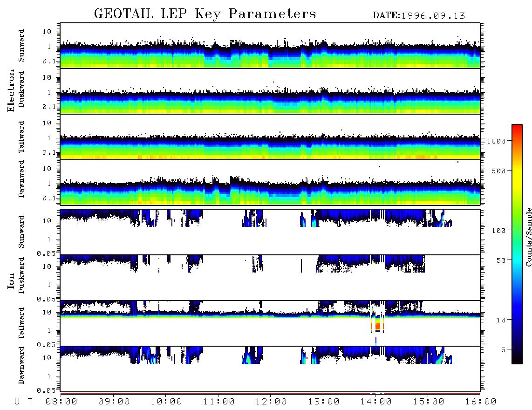
Task: Click the Electron "Sunward" panel label
Action: coord(21,46)
